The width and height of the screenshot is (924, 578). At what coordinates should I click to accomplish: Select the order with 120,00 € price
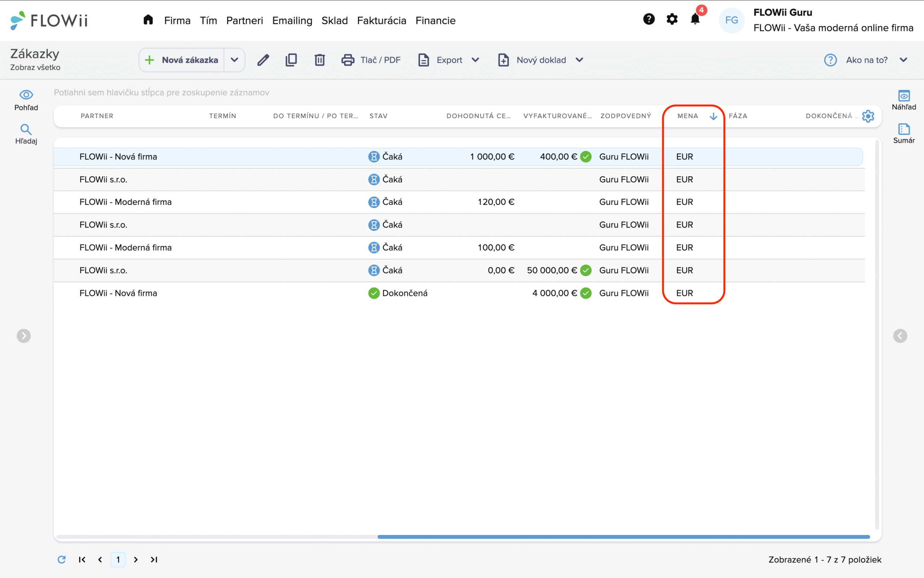[x=459, y=202]
